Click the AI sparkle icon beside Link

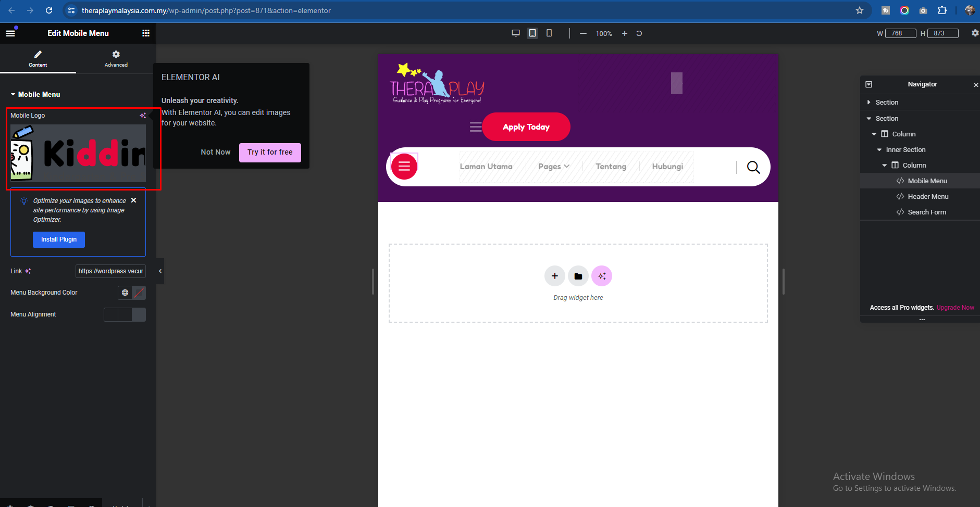click(x=28, y=271)
